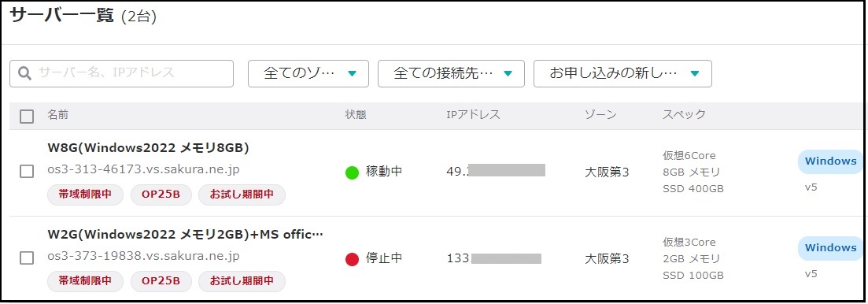Open the 全ての接続先… dropdown
This screenshot has width=868, height=304.
[x=451, y=74]
